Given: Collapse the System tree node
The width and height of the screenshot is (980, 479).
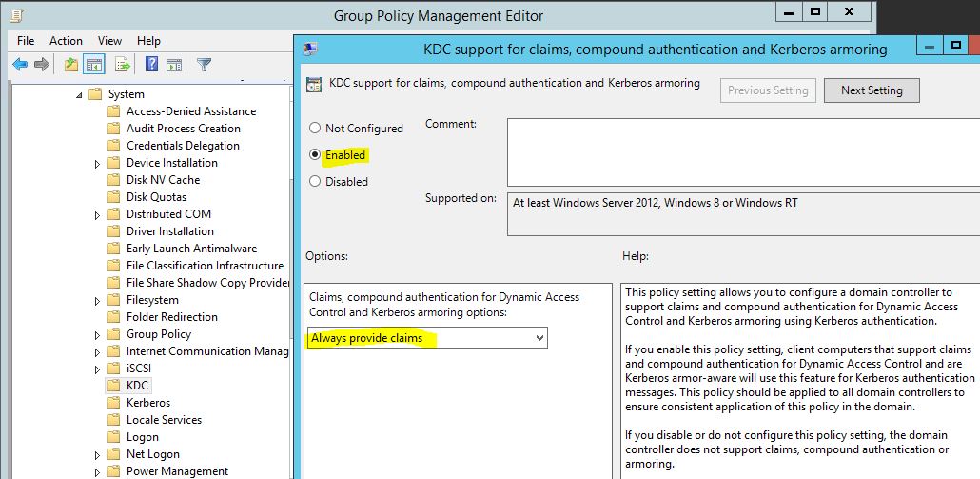Looking at the screenshot, I should point(79,95).
